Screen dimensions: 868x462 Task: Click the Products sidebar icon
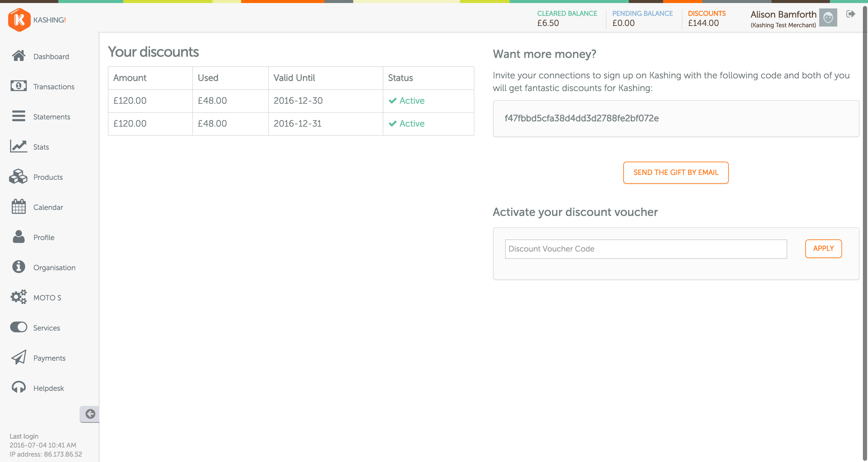19,176
